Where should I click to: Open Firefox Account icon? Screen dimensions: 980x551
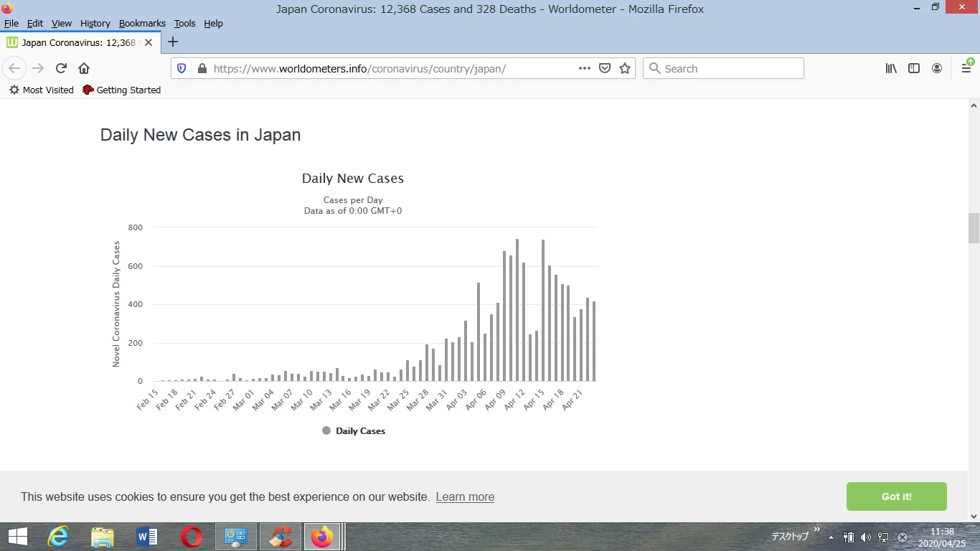(x=937, y=68)
